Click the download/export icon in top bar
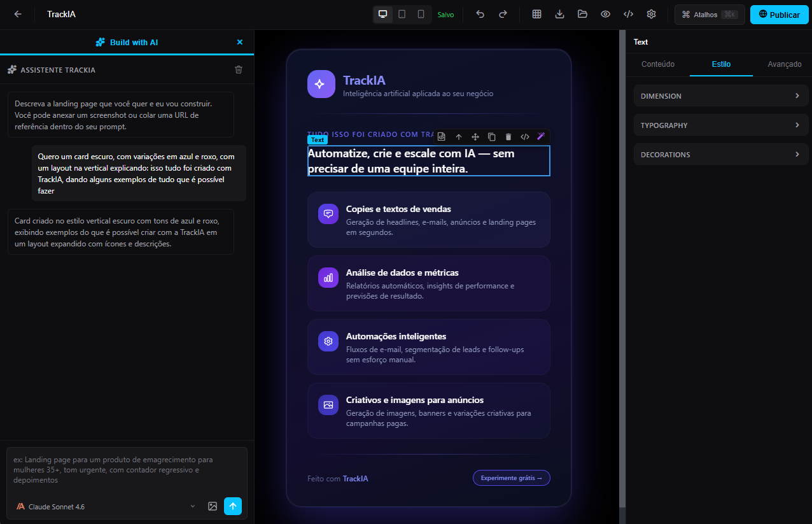 (x=560, y=14)
